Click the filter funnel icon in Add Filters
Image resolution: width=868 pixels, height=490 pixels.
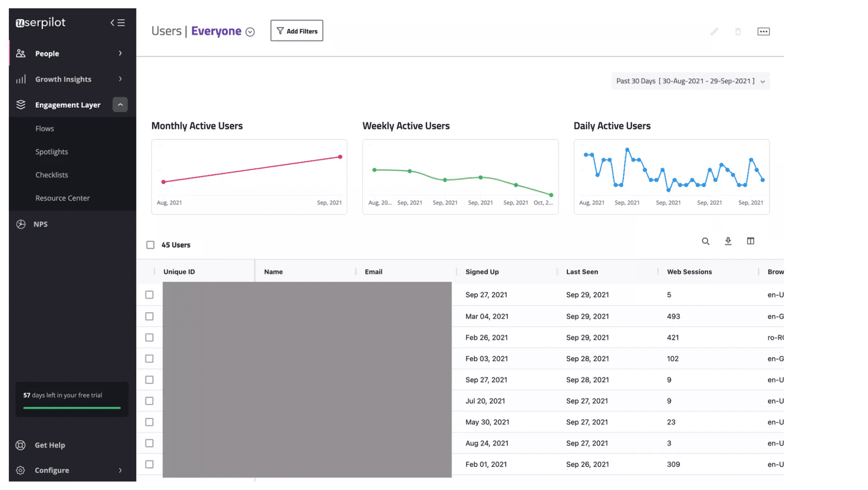pyautogui.click(x=280, y=31)
